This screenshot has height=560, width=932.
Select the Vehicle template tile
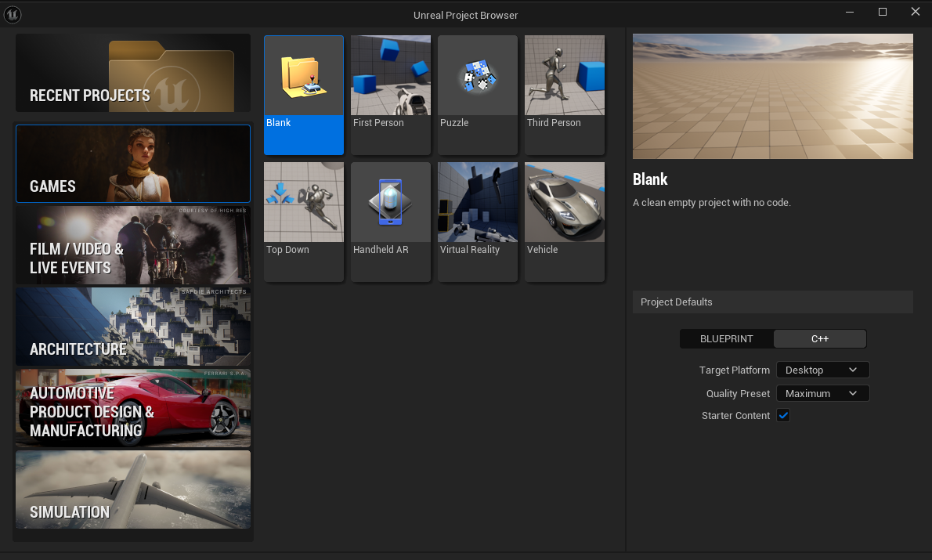point(565,222)
